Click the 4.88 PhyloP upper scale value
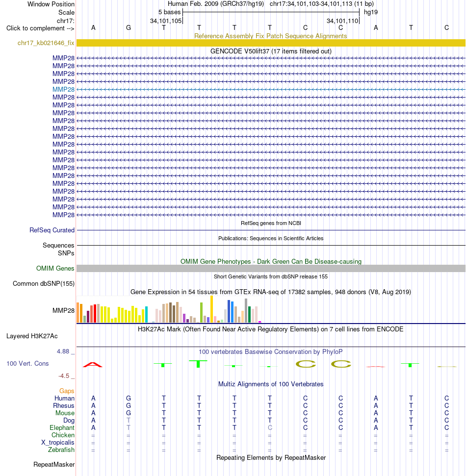Viewport: 466px width, 476px height. (x=63, y=351)
